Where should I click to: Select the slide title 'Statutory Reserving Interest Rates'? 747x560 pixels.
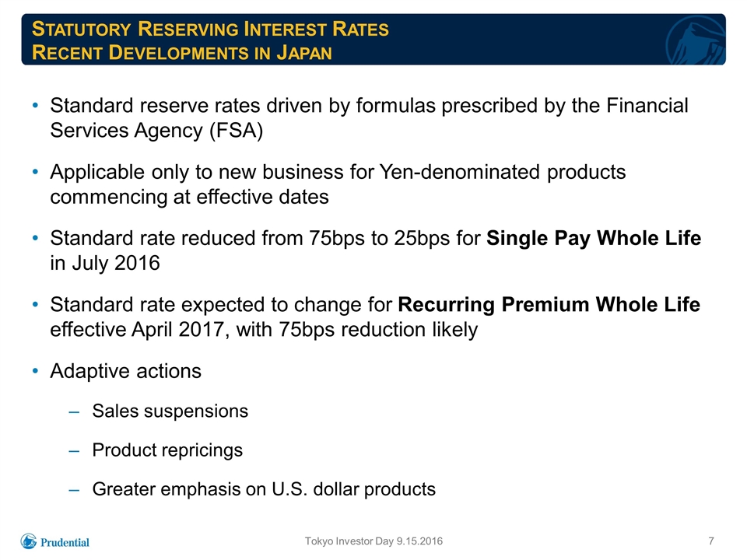click(210, 29)
